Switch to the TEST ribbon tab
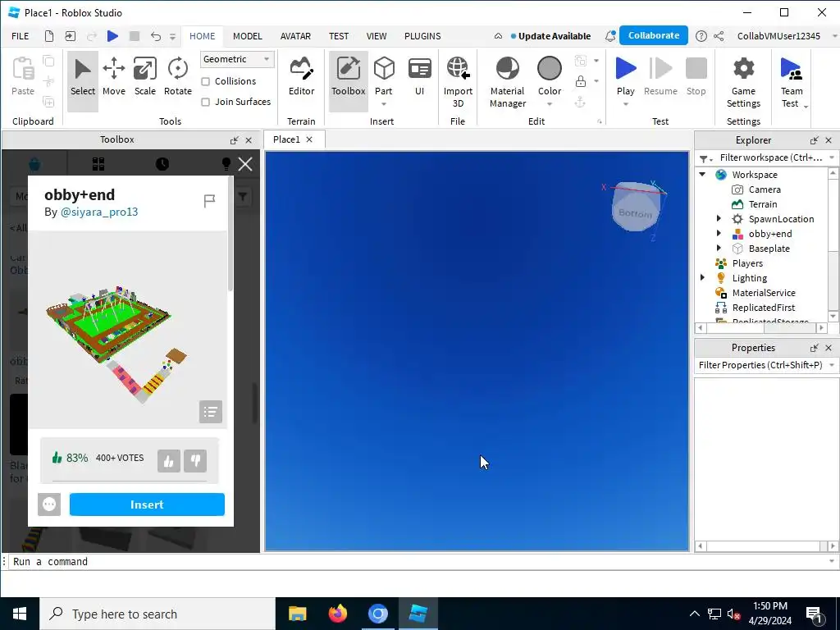The height and width of the screenshot is (630, 840). [x=339, y=36]
